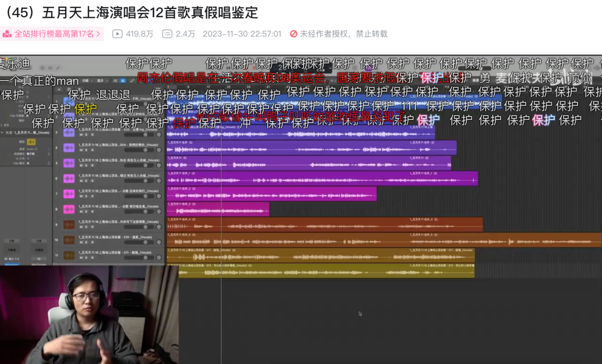This screenshot has width=602, height=364.
Task: Solo track 7 using its S button
Action: tap(86, 196)
